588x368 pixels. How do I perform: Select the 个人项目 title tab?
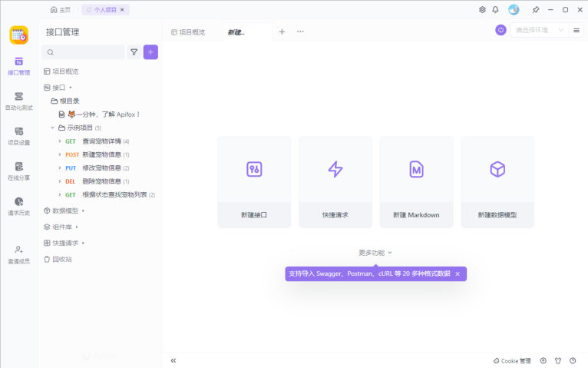tap(105, 10)
